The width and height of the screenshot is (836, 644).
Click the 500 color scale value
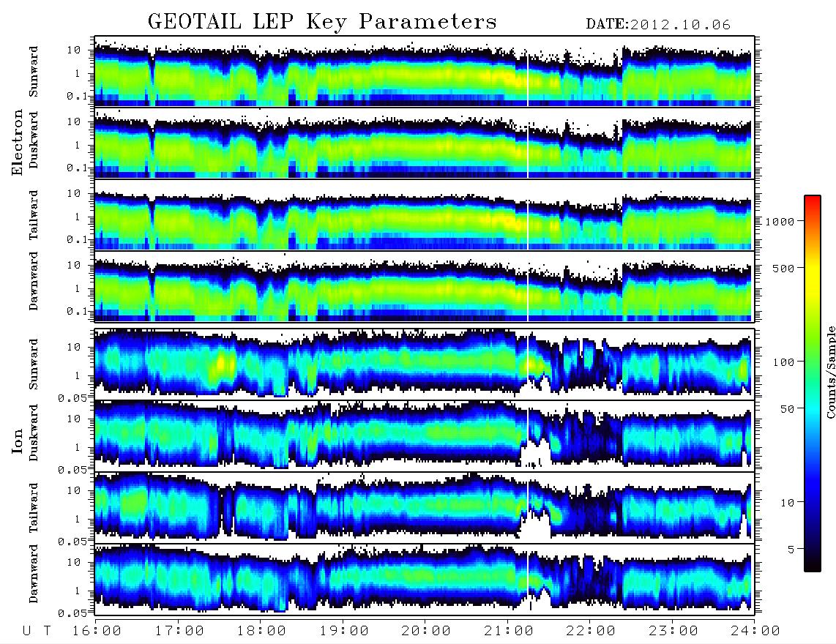click(783, 268)
